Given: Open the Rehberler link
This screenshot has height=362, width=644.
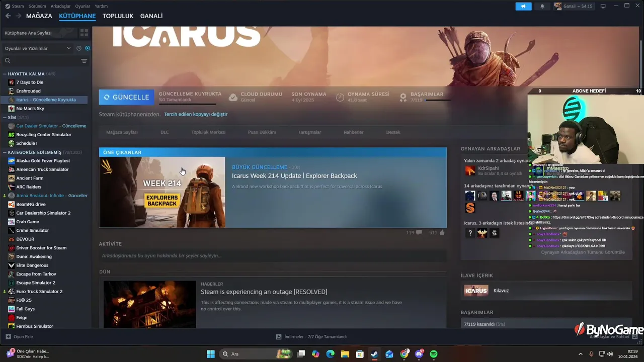Looking at the screenshot, I should click(x=353, y=132).
